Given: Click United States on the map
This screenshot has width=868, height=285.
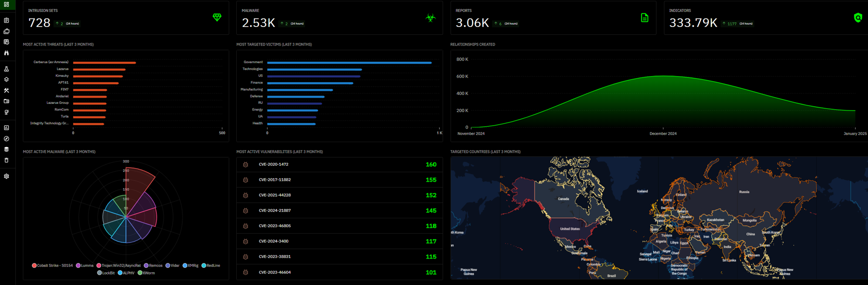Looking at the screenshot, I should (569, 229).
